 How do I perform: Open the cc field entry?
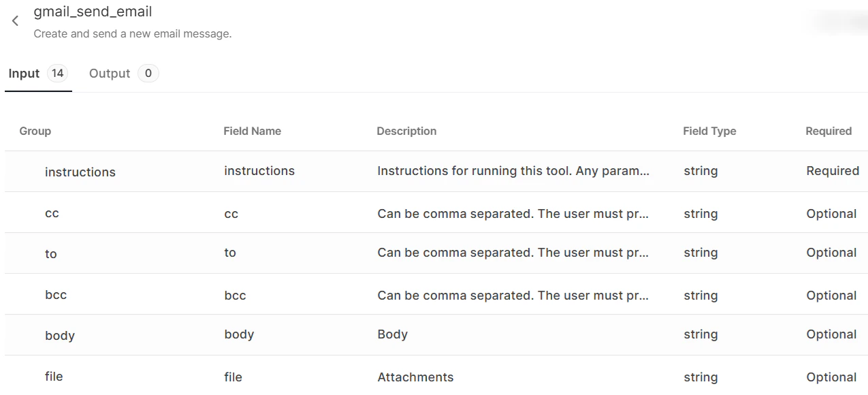[x=52, y=213]
